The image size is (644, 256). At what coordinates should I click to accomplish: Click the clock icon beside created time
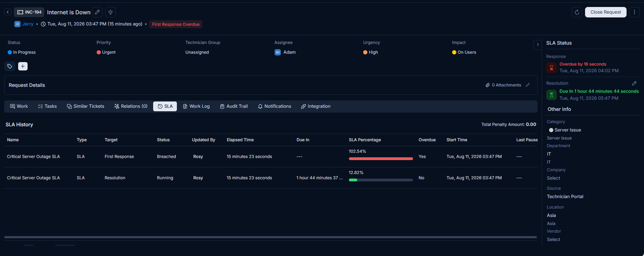tap(43, 24)
